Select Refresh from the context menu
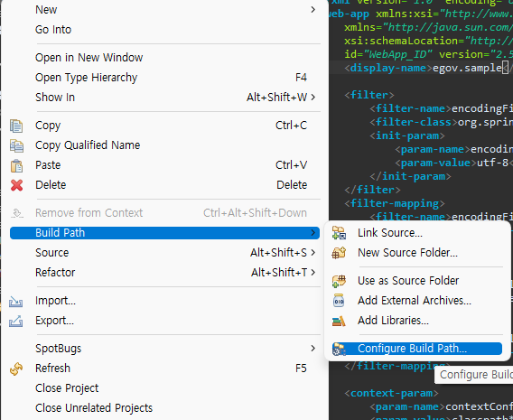This screenshot has width=513, height=420. tap(164, 369)
